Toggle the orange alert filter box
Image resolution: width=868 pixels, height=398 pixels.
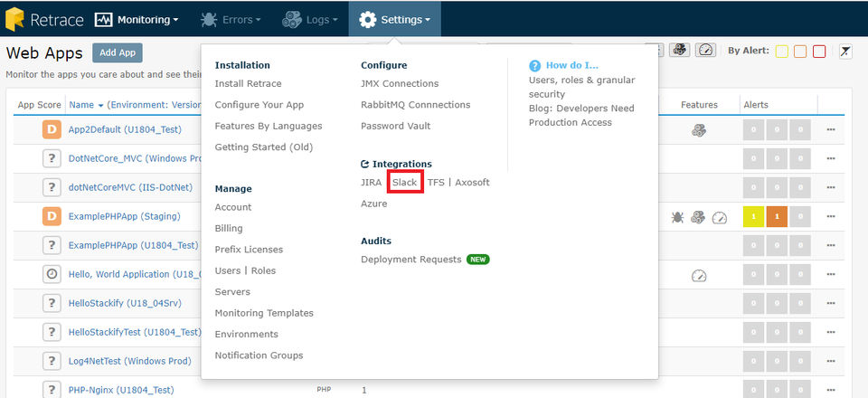tap(800, 52)
